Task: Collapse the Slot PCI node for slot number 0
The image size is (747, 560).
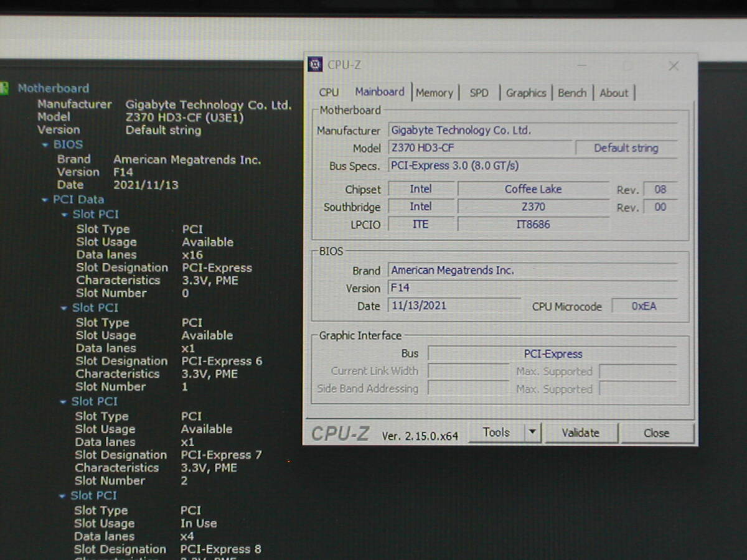Action: click(x=65, y=215)
